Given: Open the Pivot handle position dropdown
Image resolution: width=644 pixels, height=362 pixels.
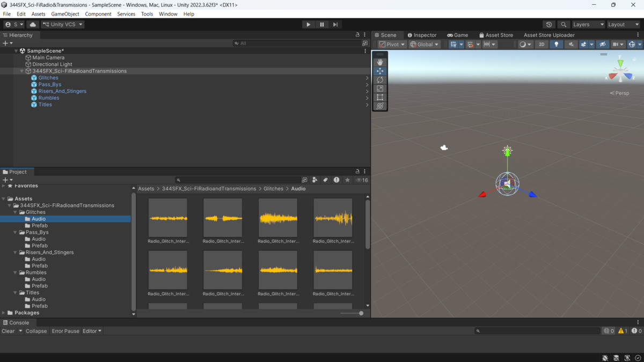Looking at the screenshot, I should click(392, 45).
